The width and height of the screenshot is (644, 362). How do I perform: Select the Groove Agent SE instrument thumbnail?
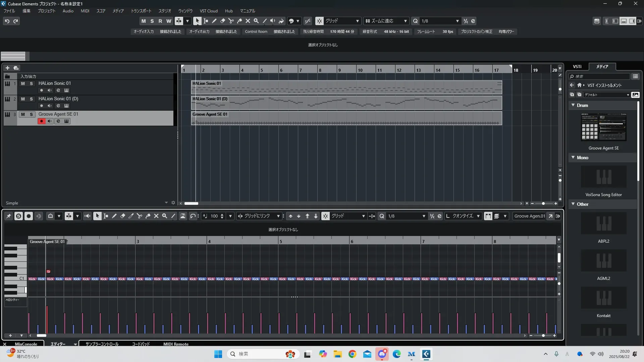[603, 127]
